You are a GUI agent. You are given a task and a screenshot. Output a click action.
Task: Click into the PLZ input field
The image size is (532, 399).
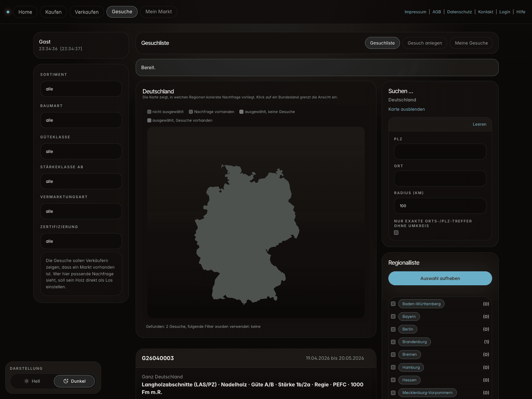point(440,152)
